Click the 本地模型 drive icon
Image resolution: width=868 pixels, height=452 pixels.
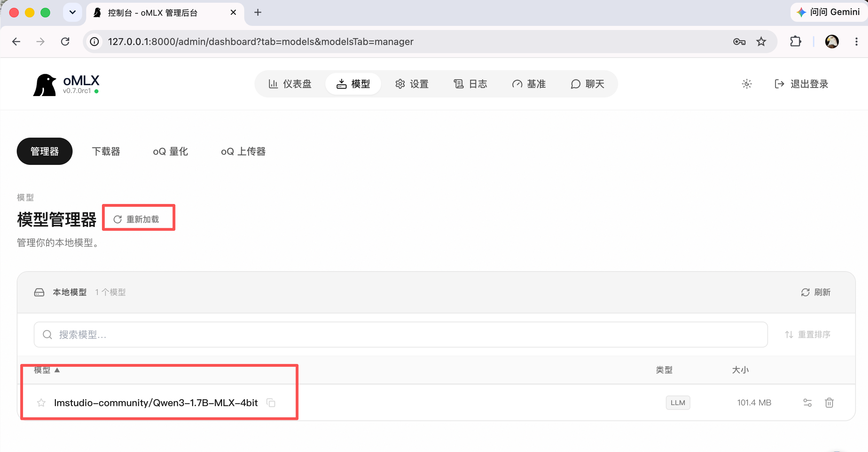click(x=39, y=292)
